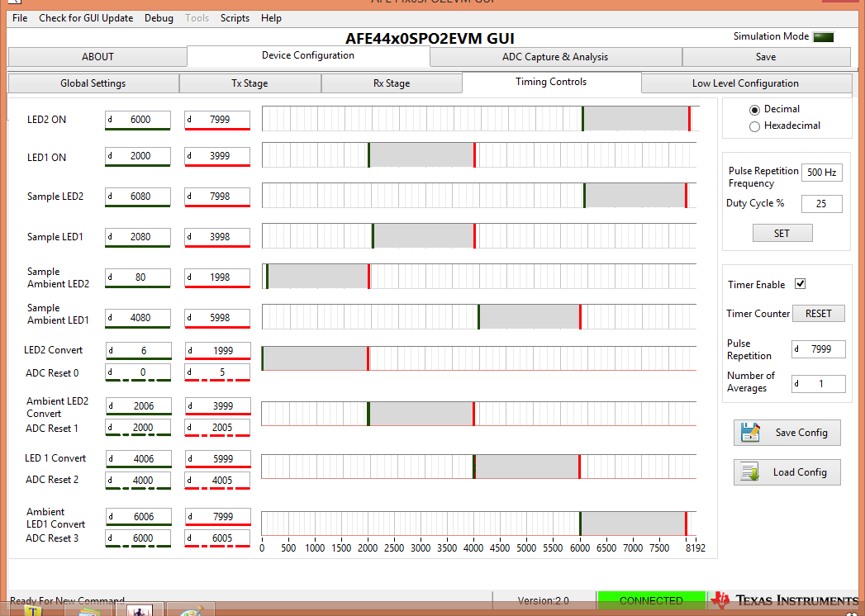The image size is (865, 616).
Task: Click the Simulation Mode indicator light
Action: pos(824,37)
